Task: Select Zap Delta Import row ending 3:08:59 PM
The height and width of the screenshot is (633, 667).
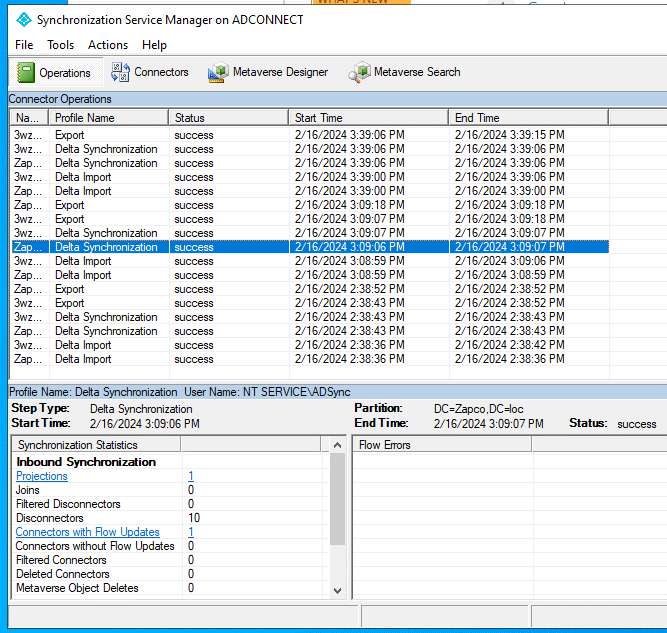Action: [310, 275]
